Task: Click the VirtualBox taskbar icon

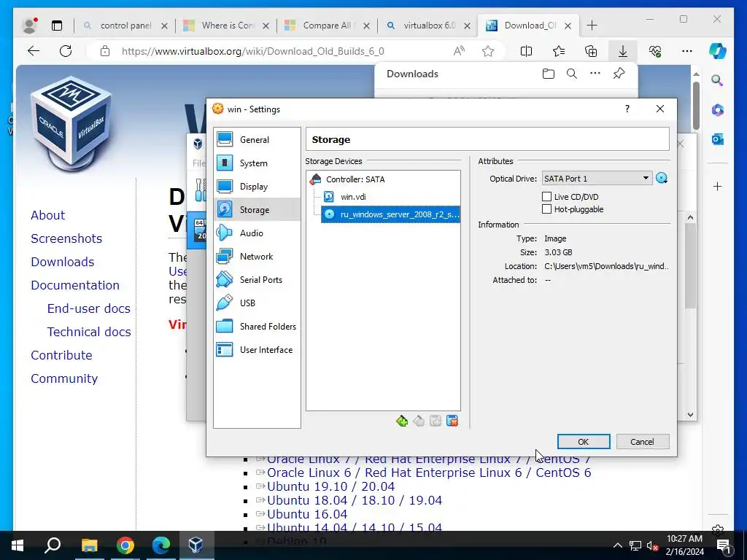Action: (x=196, y=545)
